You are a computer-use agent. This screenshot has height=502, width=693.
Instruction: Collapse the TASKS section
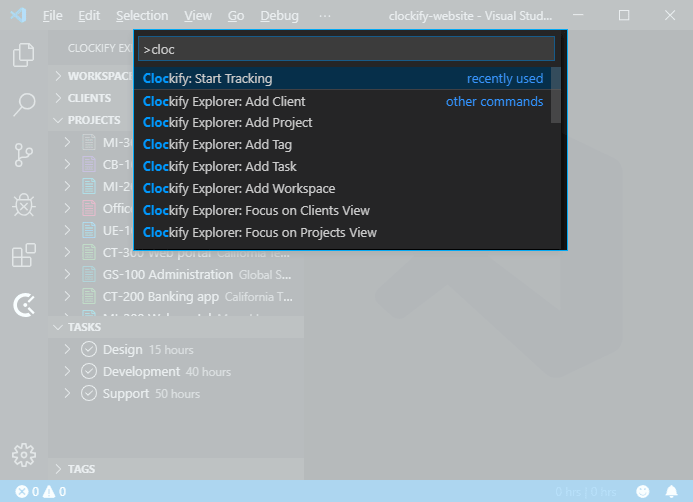(x=58, y=327)
